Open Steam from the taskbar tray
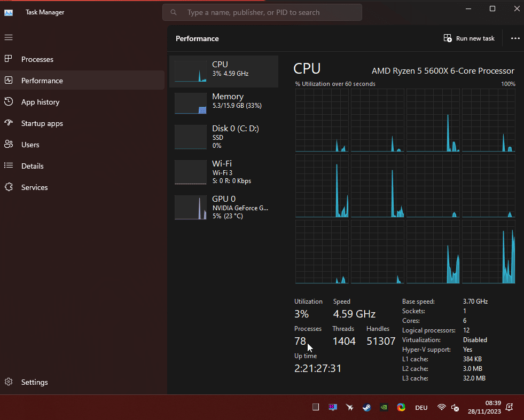The width and height of the screenshot is (524, 420). pos(366,407)
